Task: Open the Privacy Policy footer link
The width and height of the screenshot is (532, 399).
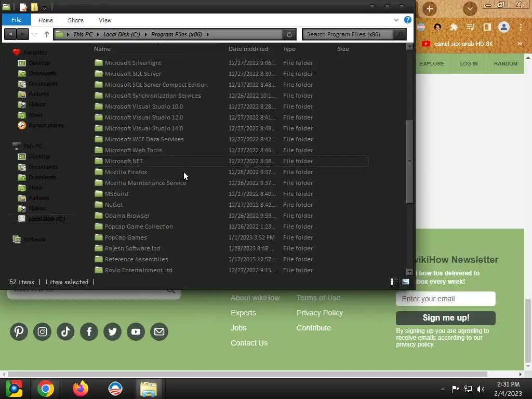Action: point(320,313)
